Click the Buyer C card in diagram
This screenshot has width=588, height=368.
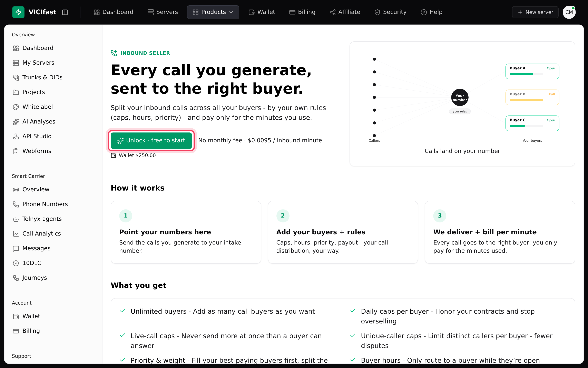[x=532, y=123]
